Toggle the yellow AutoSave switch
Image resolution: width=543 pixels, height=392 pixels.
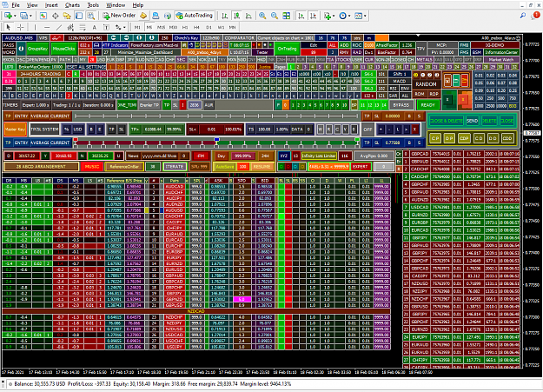click(x=224, y=167)
